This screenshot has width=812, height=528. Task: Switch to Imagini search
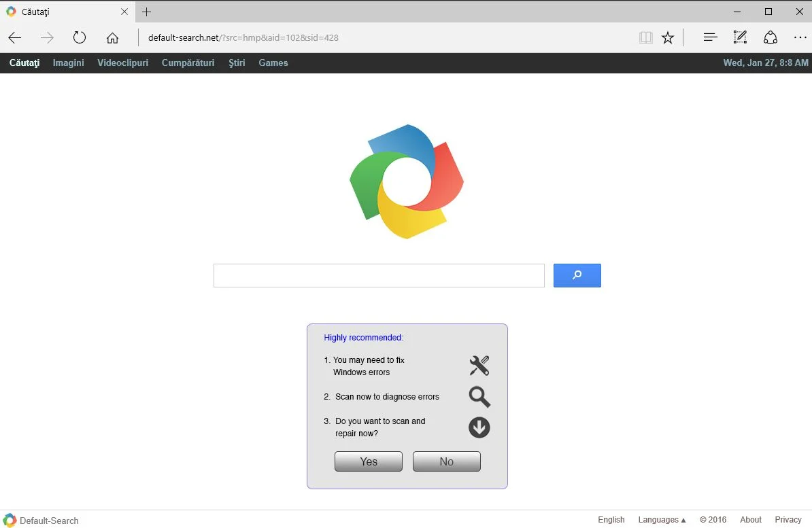click(x=69, y=63)
